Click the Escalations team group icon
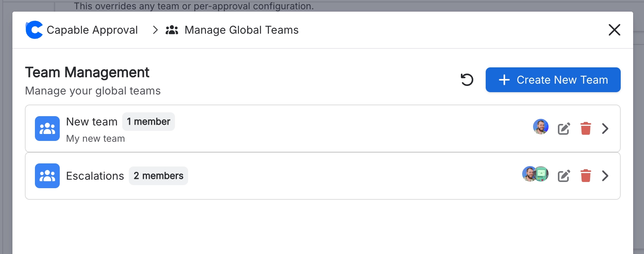 47,176
